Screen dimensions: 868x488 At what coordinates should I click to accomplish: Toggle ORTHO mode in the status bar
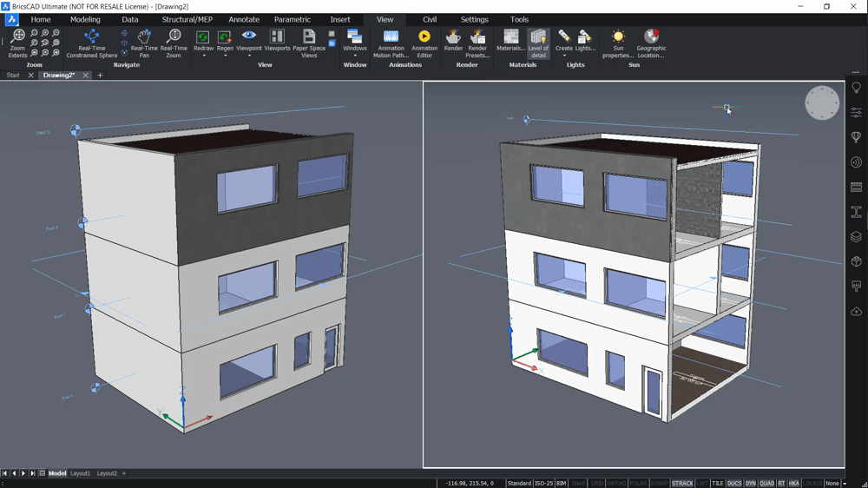click(616, 484)
